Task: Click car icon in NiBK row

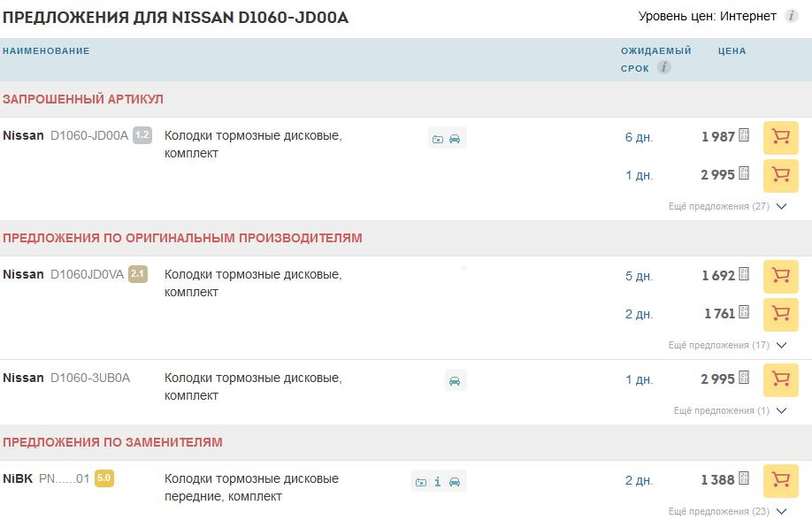Action: click(x=455, y=482)
